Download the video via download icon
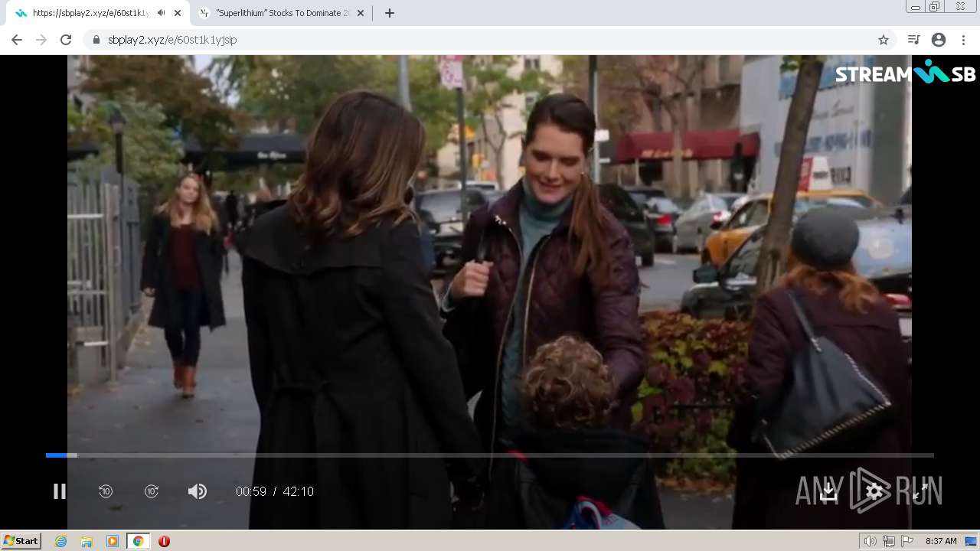The image size is (980, 551). pyautogui.click(x=828, y=491)
